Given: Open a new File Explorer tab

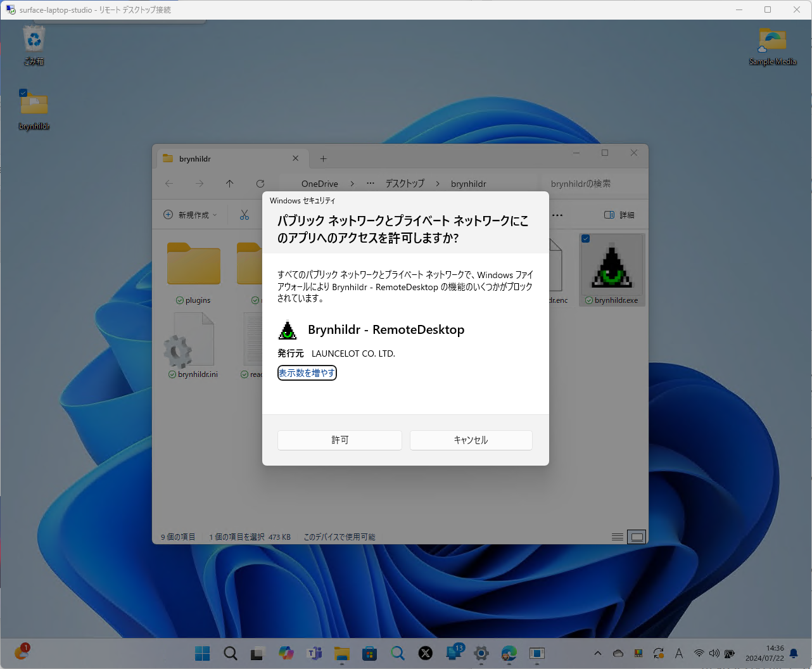Looking at the screenshot, I should 323,158.
